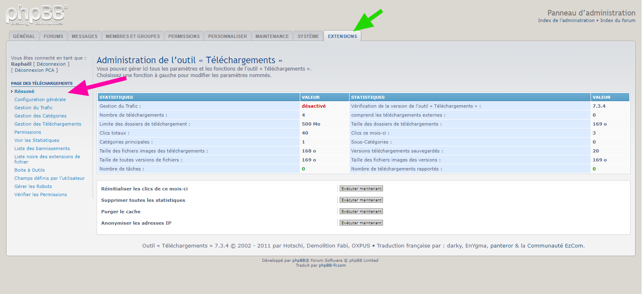The image size is (644, 294).
Task: Run Purger le cache now
Action: 361,212
